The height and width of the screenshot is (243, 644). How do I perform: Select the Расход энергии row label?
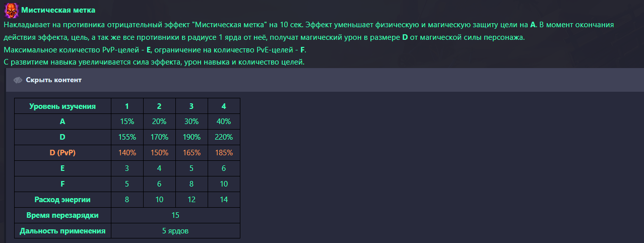point(62,200)
